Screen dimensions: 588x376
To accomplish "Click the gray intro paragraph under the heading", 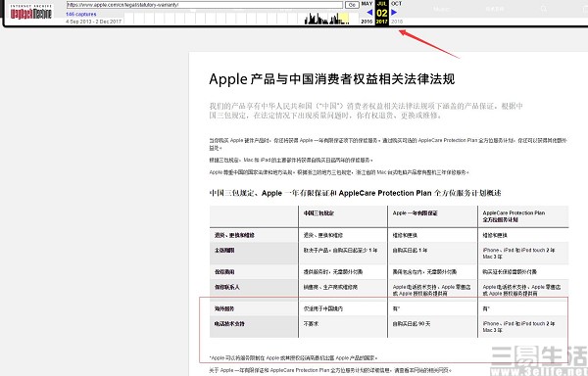I will coord(366,111).
